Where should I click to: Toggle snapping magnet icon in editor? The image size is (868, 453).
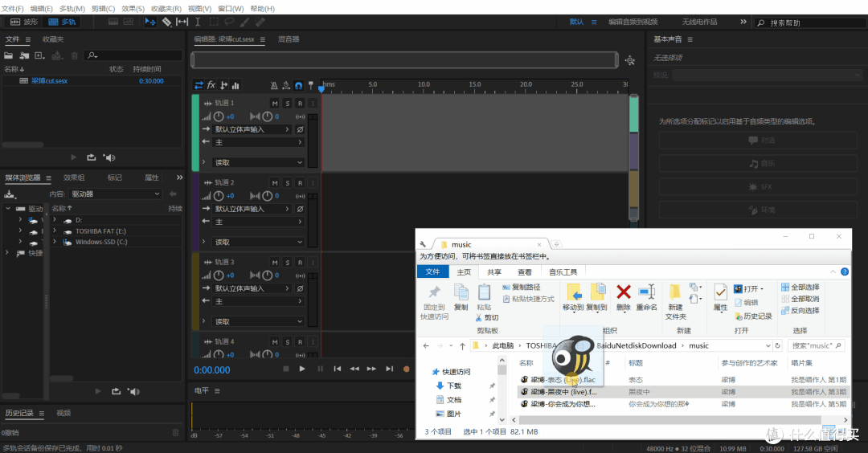[298, 85]
